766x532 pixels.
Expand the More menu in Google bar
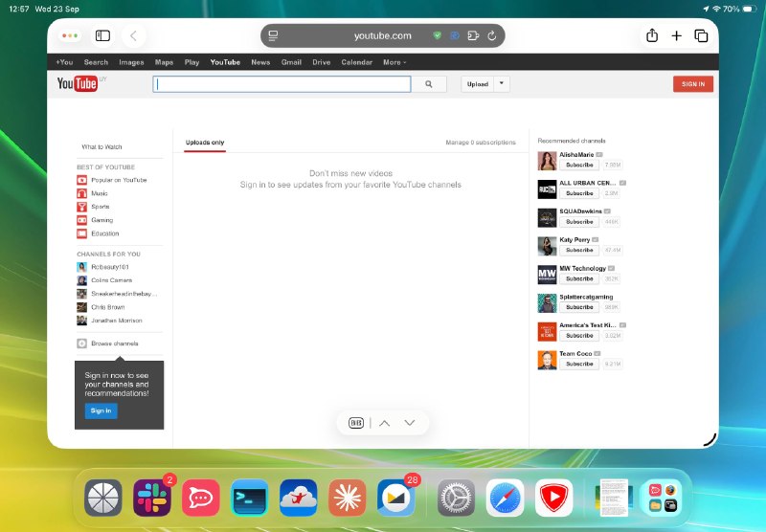tap(394, 62)
